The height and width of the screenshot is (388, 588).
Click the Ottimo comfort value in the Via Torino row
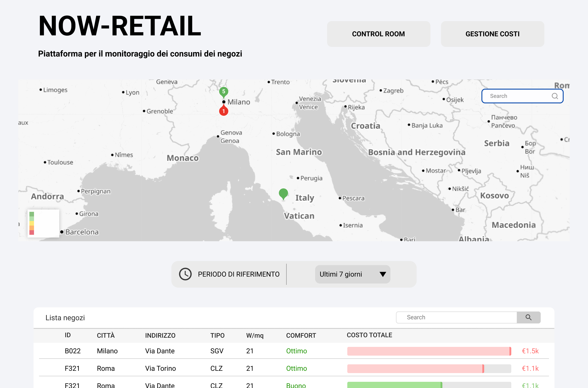click(296, 368)
